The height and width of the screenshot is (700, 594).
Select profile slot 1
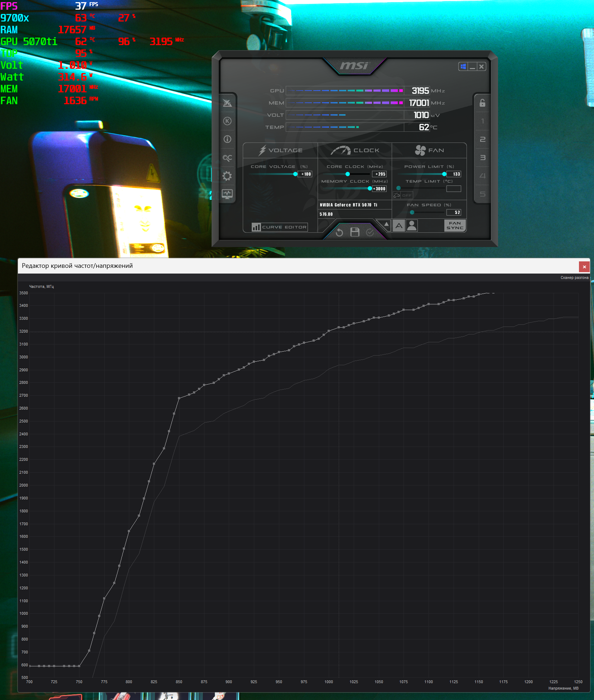(x=483, y=121)
